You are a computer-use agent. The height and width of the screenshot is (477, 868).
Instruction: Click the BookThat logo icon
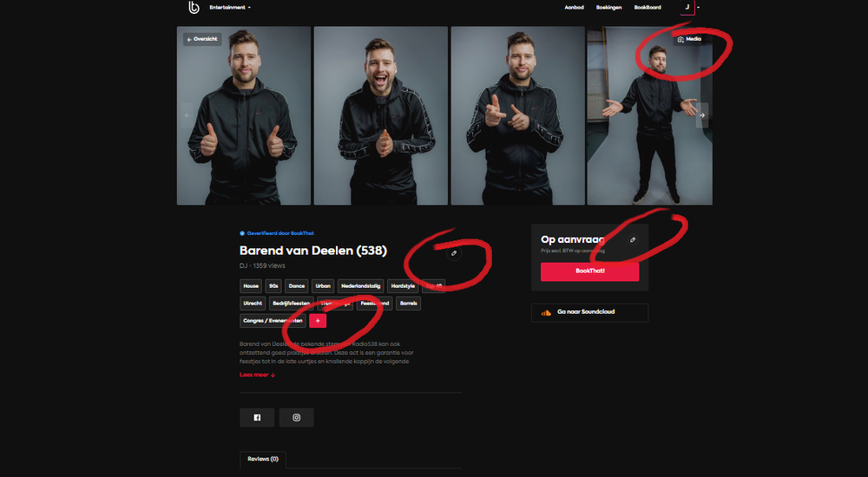tap(194, 7)
